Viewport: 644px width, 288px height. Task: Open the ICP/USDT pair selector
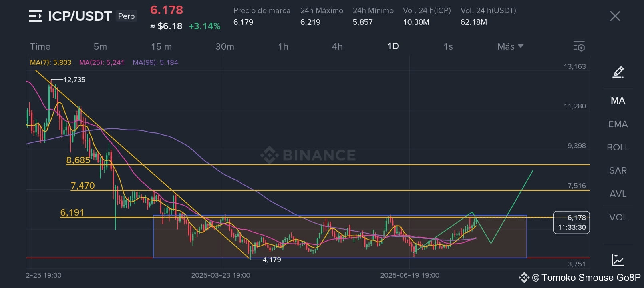[80, 16]
